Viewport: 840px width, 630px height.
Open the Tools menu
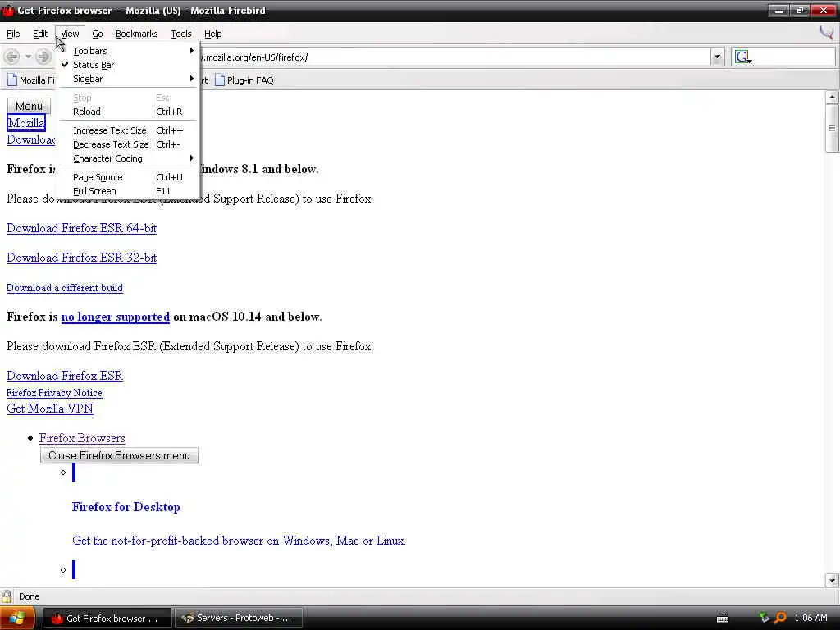pyautogui.click(x=181, y=34)
